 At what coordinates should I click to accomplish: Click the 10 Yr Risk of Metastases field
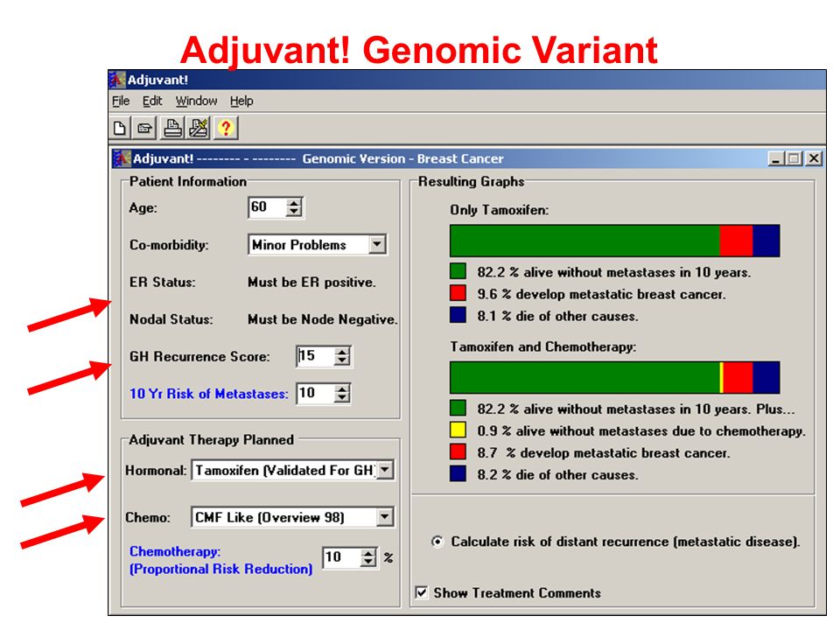(x=316, y=393)
